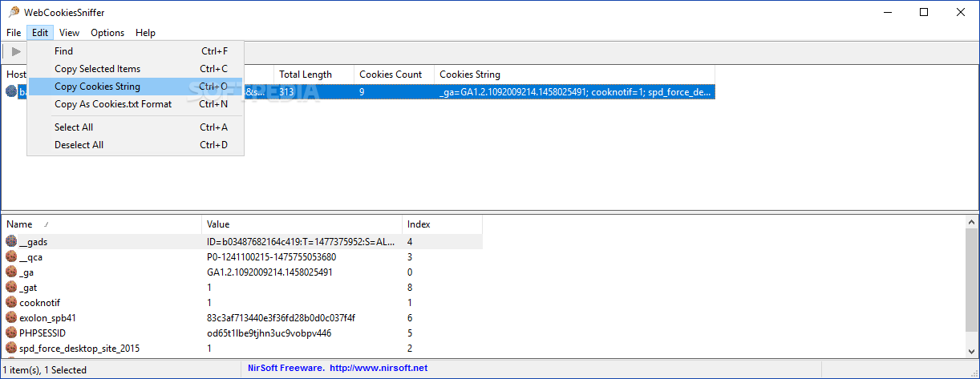
Task: Click the cooknotif cookie icon
Action: tap(12, 302)
